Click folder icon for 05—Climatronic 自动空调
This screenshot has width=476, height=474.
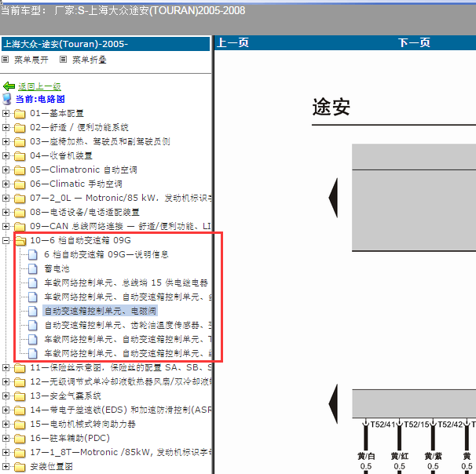click(x=20, y=170)
